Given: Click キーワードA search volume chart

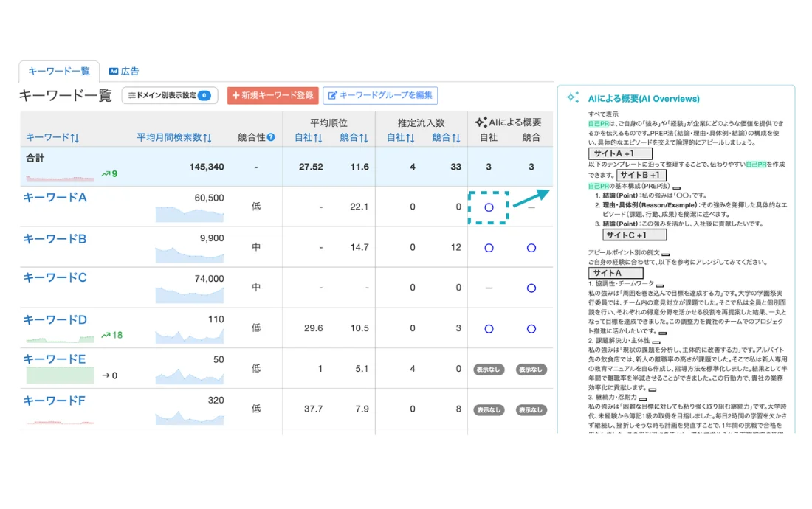Looking at the screenshot, I should (x=190, y=214).
